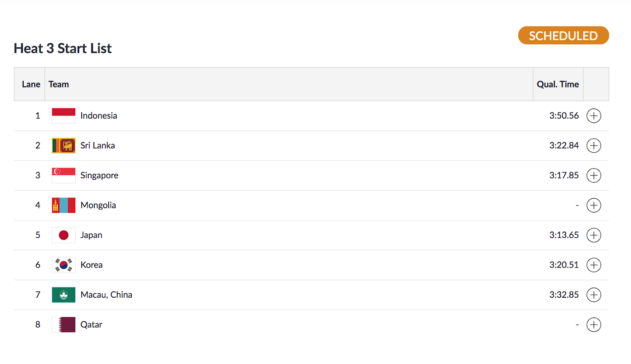Image resolution: width=631 pixels, height=364 pixels.
Task: Click the Qual. Time column header
Action: tap(558, 84)
